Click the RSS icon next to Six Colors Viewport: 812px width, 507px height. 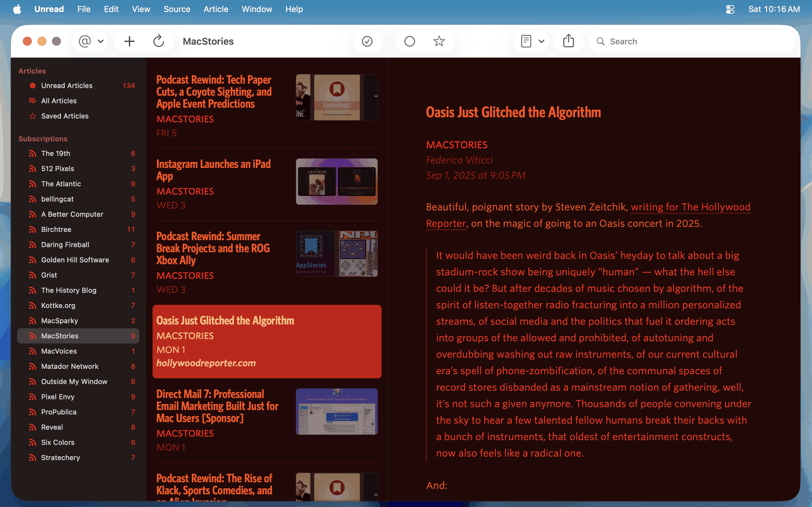pyautogui.click(x=33, y=442)
